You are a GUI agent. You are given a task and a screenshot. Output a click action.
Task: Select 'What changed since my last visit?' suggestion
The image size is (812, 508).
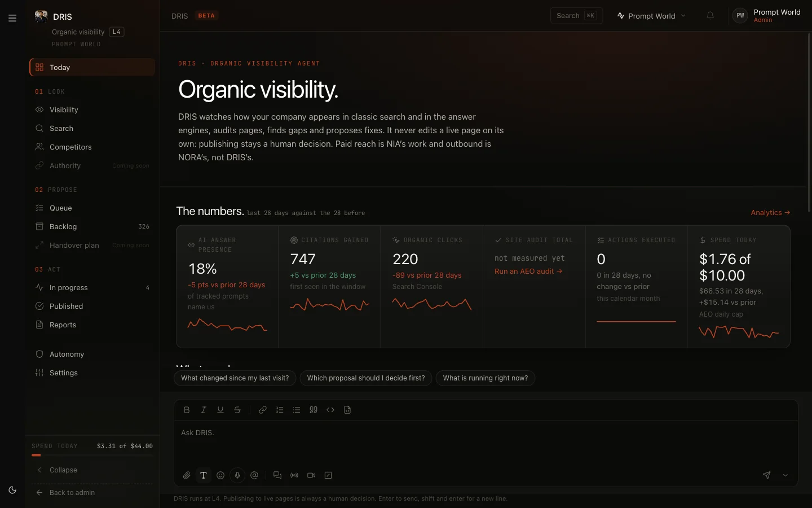(235, 378)
